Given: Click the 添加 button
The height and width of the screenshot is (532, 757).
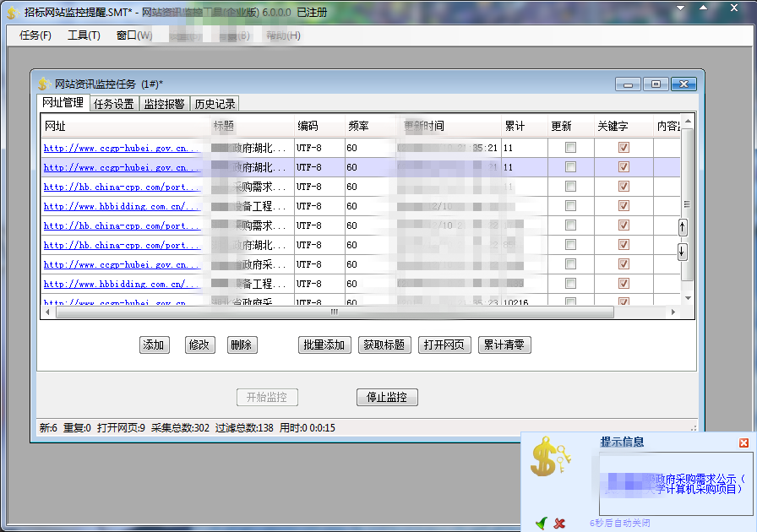Looking at the screenshot, I should (x=154, y=345).
